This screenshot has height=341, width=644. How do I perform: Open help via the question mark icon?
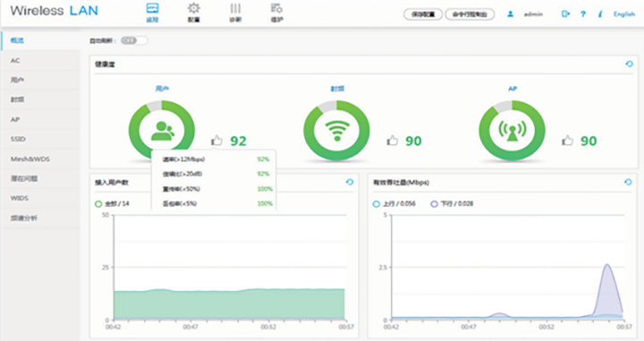point(583,14)
